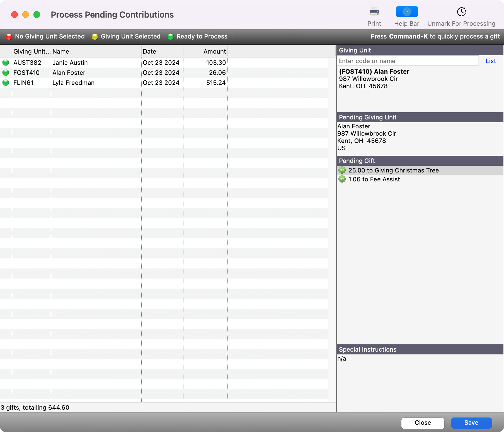Open the Help Bar
Image resolution: width=504 pixels, height=432 pixels.
pyautogui.click(x=407, y=12)
